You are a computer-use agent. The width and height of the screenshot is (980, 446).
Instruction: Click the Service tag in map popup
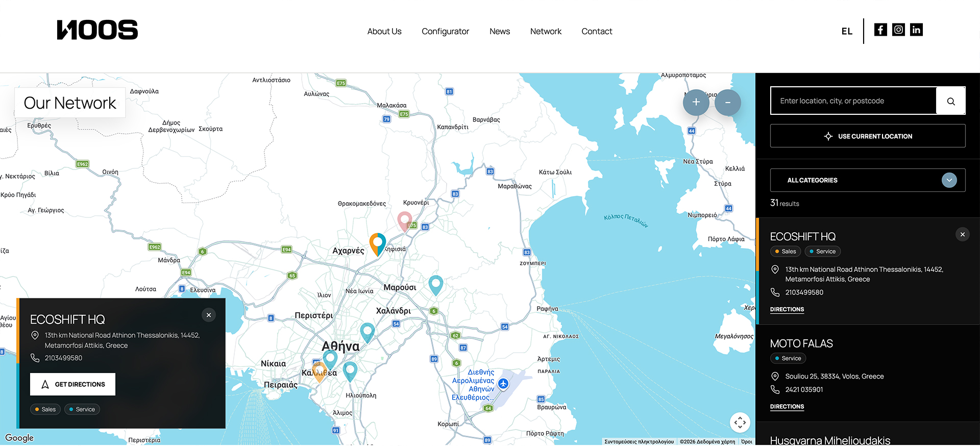pyautogui.click(x=82, y=409)
